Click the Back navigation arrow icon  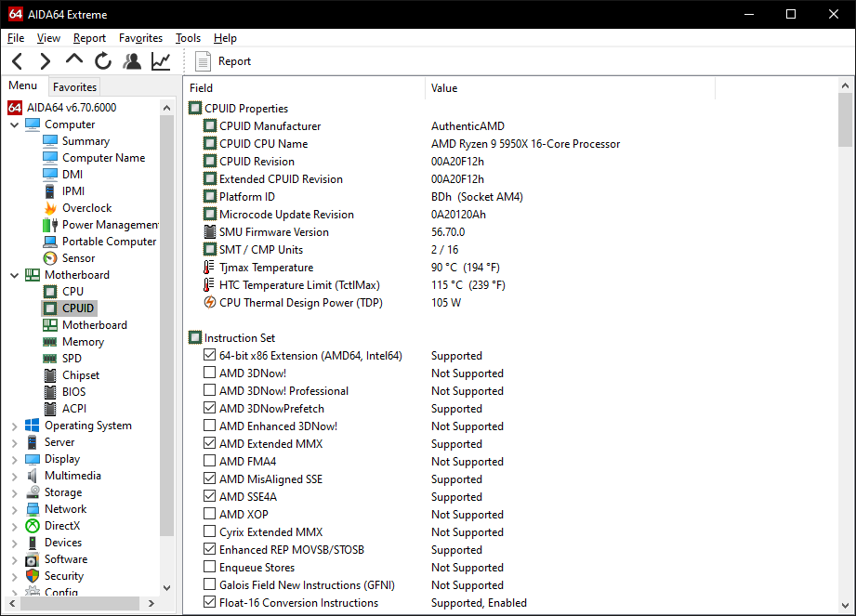coord(17,61)
